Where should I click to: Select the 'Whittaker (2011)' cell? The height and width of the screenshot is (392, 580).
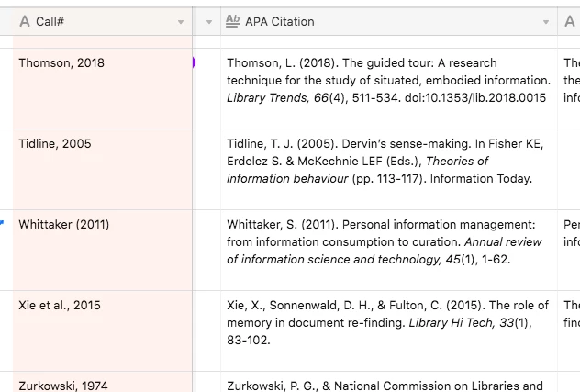point(103,251)
